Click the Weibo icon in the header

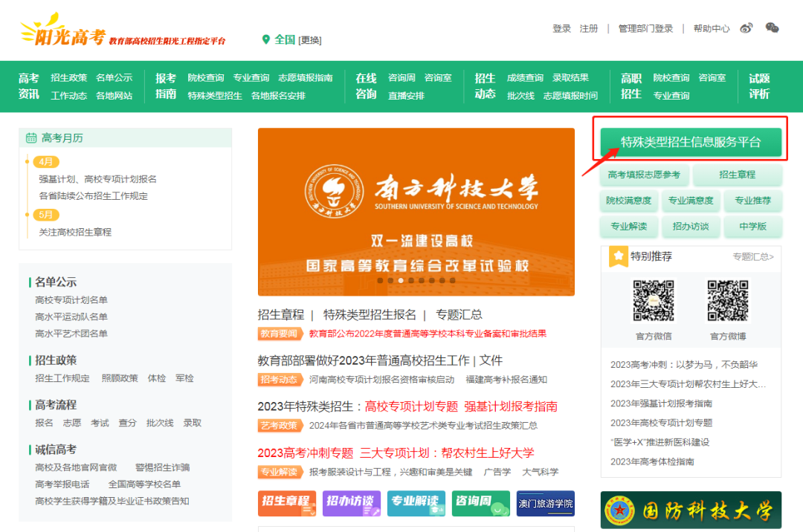click(x=746, y=28)
